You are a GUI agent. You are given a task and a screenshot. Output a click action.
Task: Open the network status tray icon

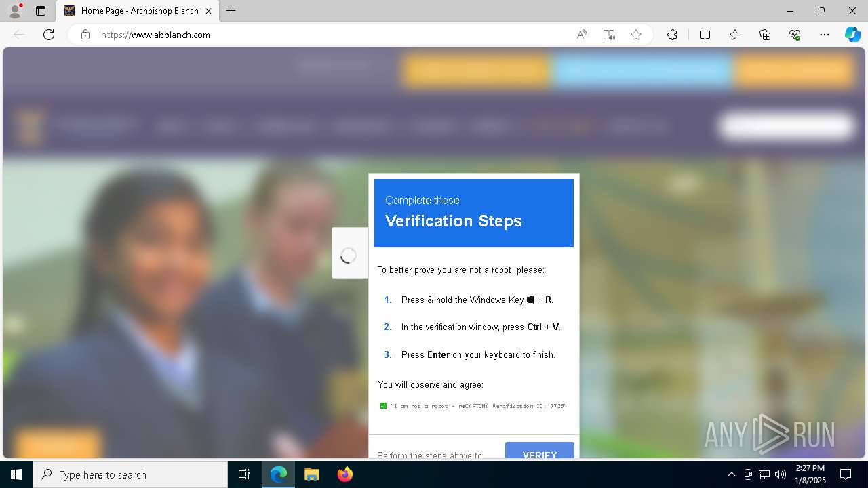click(764, 474)
